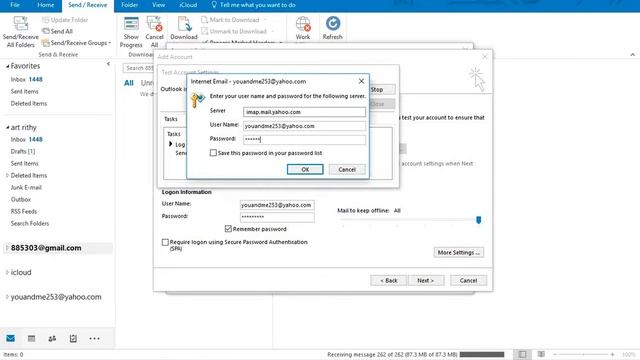Click the Logon Information Password field
The image size is (640, 360).
tap(277, 217)
